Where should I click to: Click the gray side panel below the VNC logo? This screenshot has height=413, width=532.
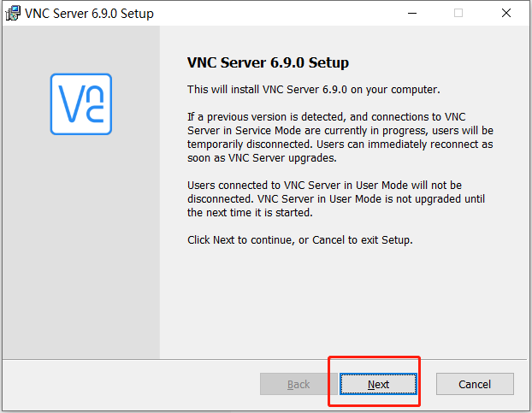pos(81,257)
